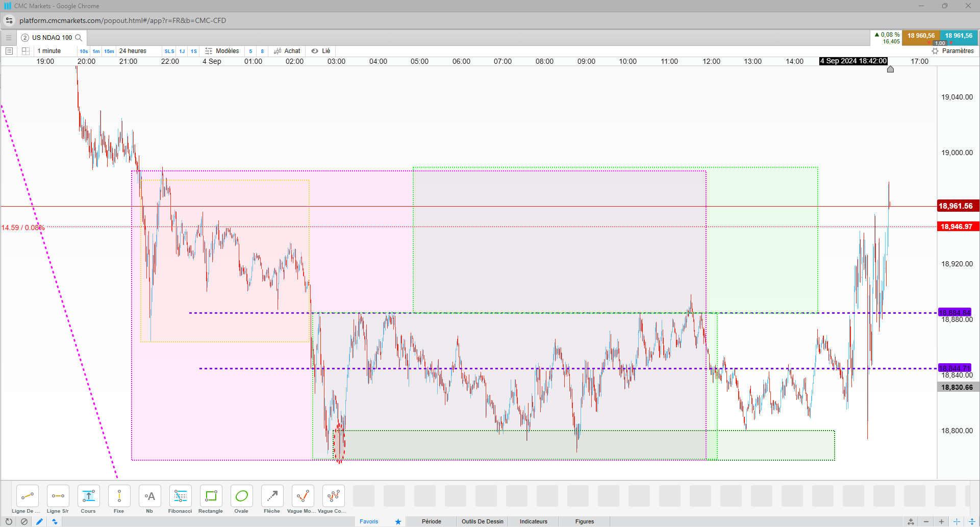The width and height of the screenshot is (980, 527).
Task: Open the Figures tab
Action: tap(585, 521)
